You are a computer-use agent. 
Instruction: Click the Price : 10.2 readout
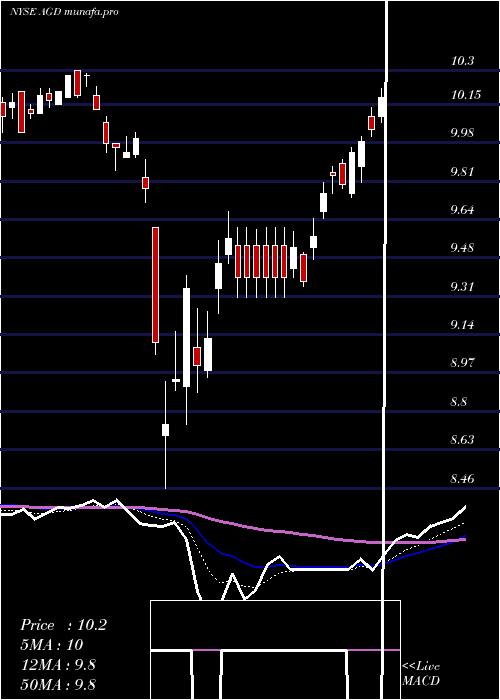[x=63, y=625]
